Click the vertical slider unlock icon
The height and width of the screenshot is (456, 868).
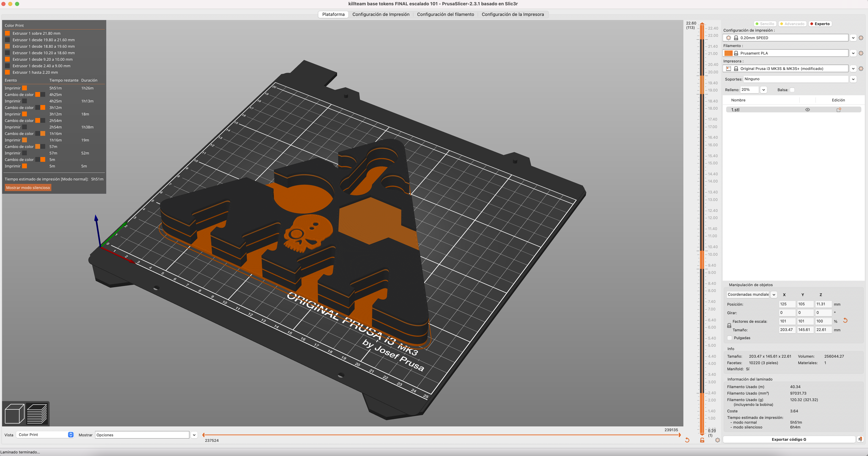coord(702,440)
